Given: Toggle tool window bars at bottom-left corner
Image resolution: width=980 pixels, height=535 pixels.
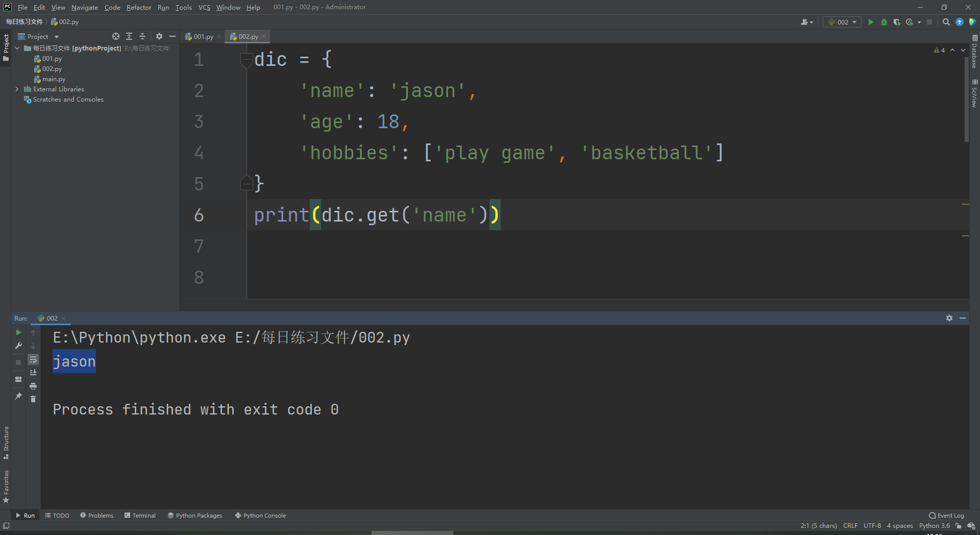Looking at the screenshot, I should coord(6,526).
